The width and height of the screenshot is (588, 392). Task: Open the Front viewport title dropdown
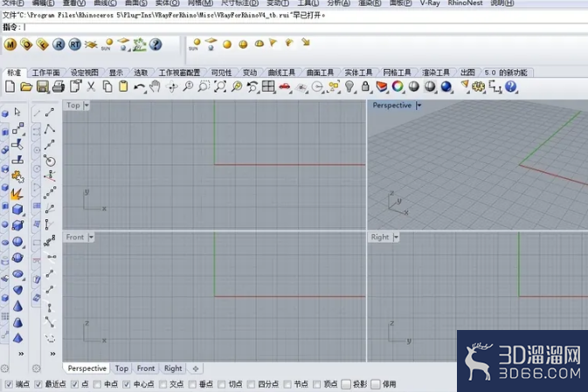click(91, 237)
